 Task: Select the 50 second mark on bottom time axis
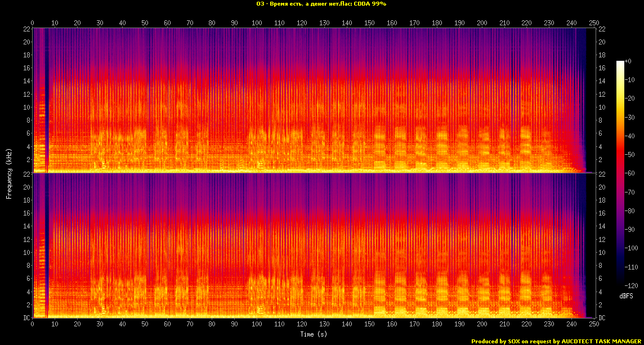click(145, 325)
